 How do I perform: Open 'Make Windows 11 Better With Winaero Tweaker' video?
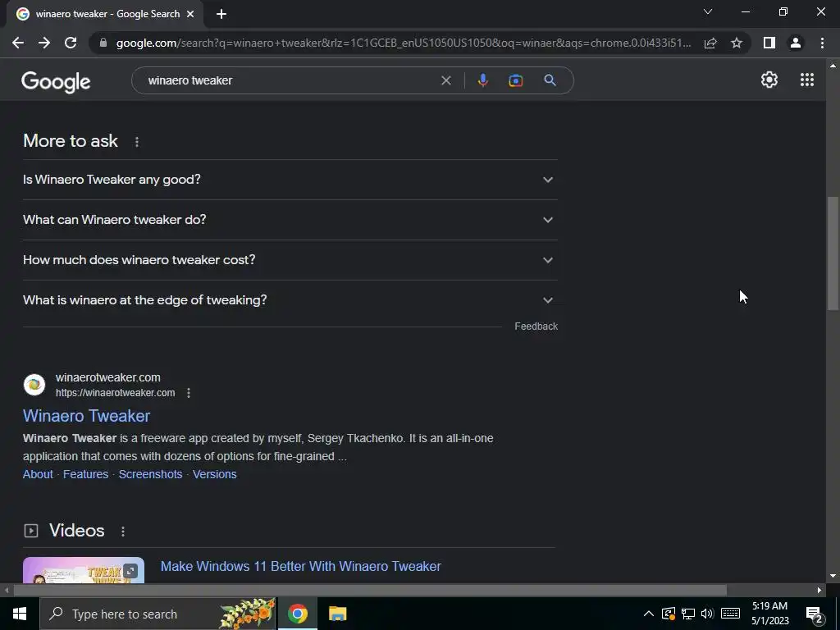click(x=300, y=566)
